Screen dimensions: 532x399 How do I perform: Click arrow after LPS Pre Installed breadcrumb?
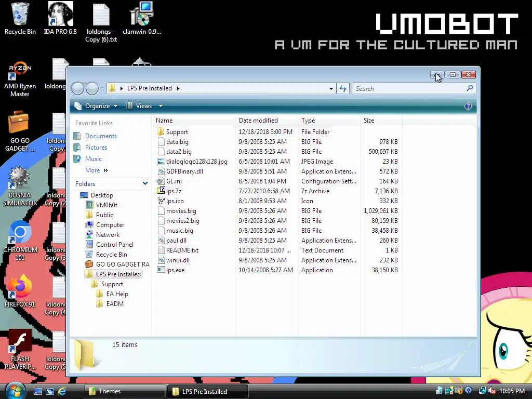coord(178,88)
